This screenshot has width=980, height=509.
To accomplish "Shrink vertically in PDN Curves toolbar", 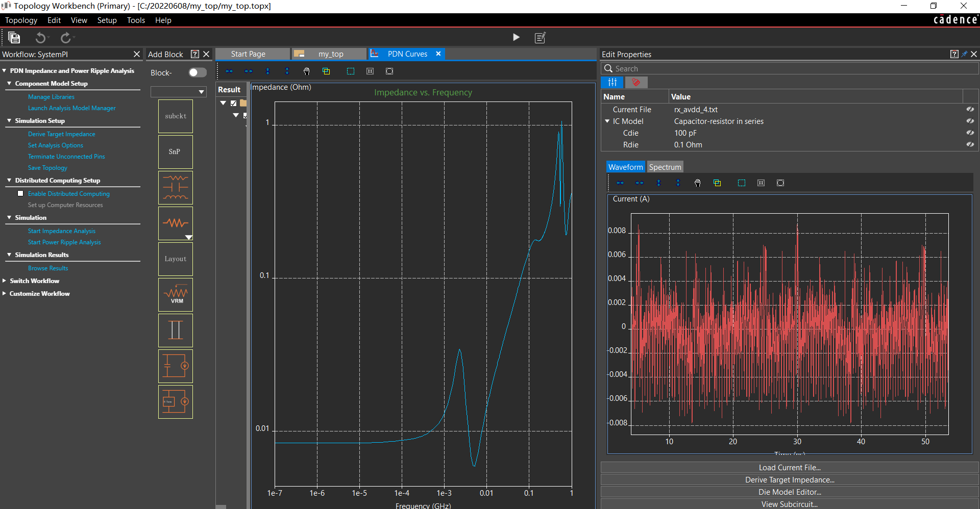I will (x=287, y=71).
